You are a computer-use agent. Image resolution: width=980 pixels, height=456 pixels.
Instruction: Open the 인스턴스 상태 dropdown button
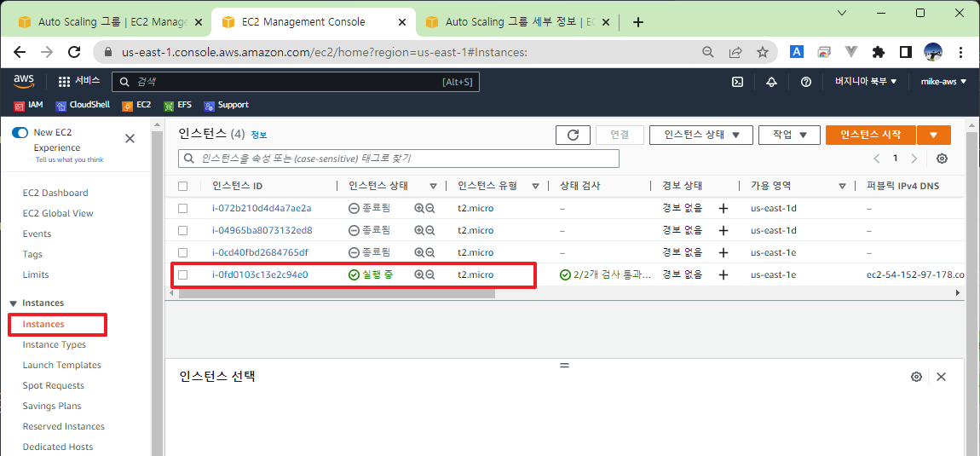700,135
